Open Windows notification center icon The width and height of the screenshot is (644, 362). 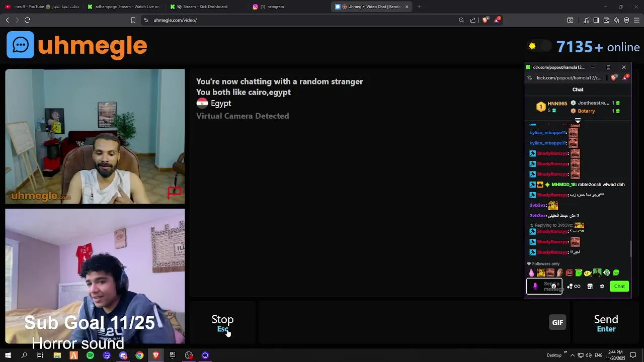[633, 355]
